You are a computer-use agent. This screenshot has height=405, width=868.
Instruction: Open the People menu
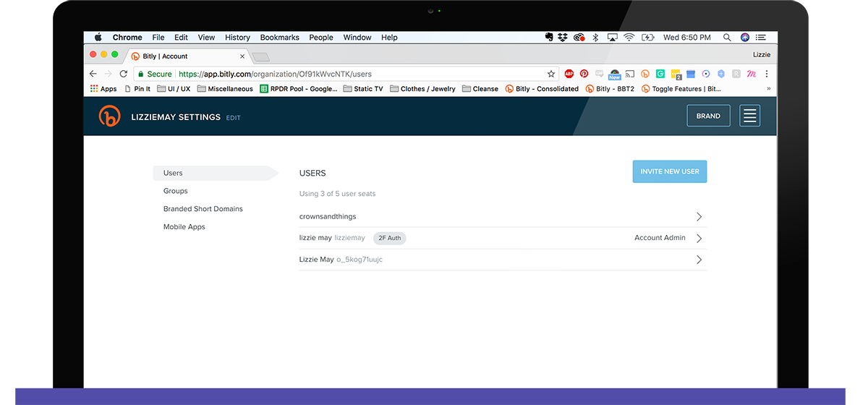tap(321, 38)
